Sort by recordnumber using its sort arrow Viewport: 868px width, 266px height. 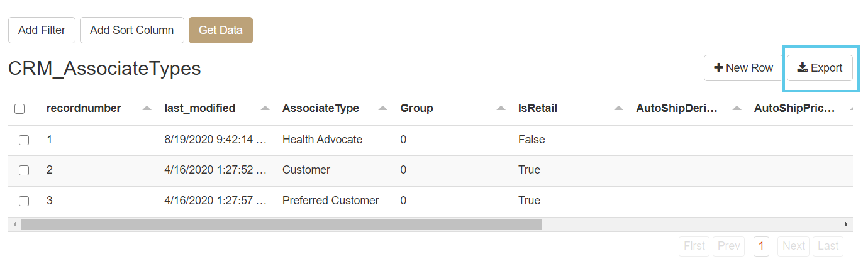pos(147,108)
